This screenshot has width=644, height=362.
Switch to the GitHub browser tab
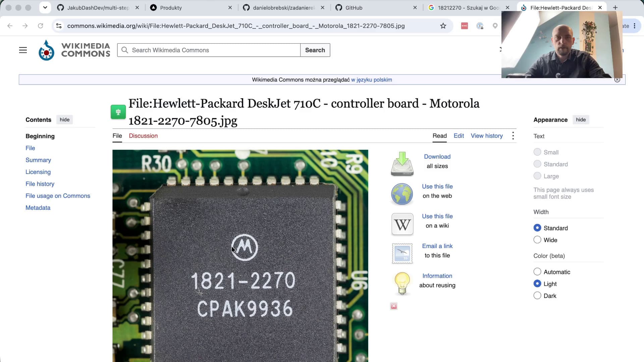click(377, 8)
